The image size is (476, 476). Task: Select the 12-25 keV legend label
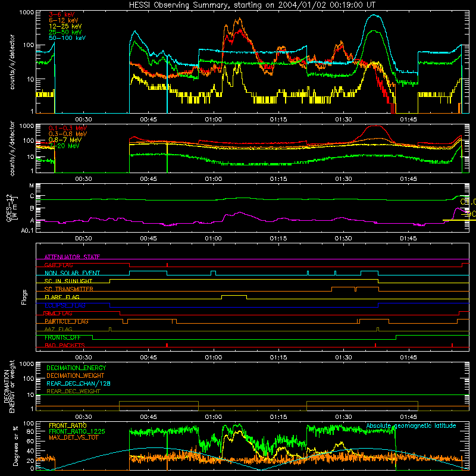coord(65,26)
